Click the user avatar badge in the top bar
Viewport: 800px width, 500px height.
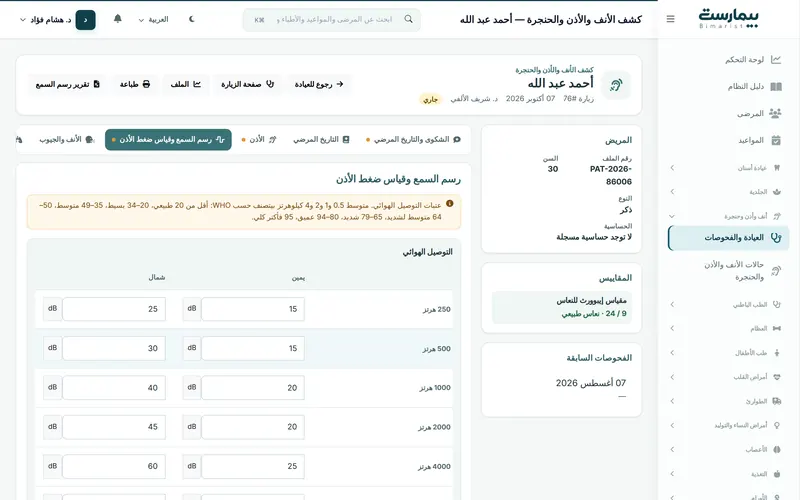[85, 20]
